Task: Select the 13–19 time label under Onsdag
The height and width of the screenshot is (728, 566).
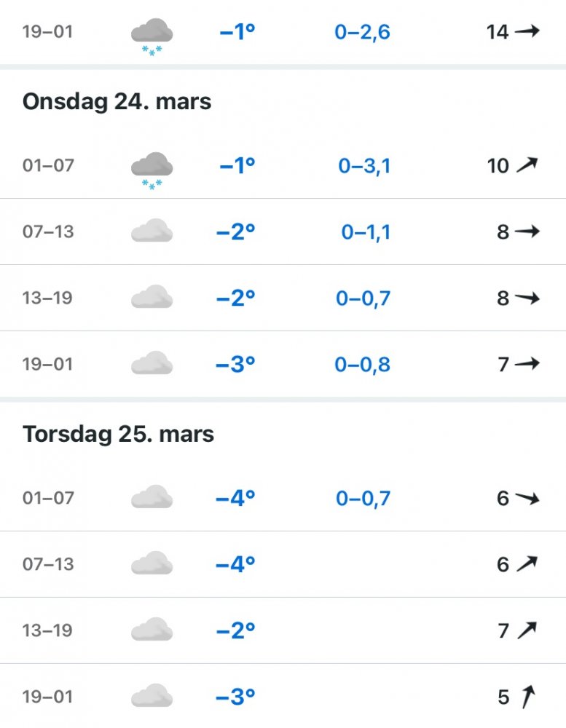Action: (x=48, y=298)
